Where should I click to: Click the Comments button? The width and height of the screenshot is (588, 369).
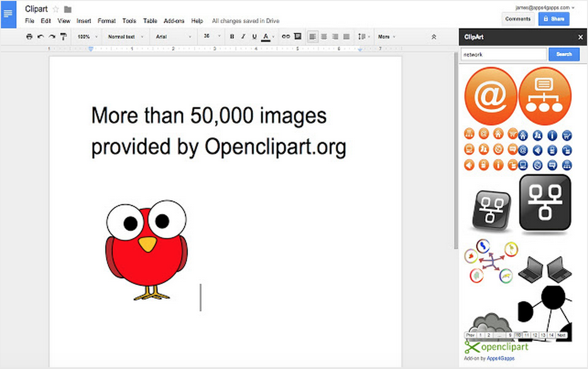coord(518,19)
